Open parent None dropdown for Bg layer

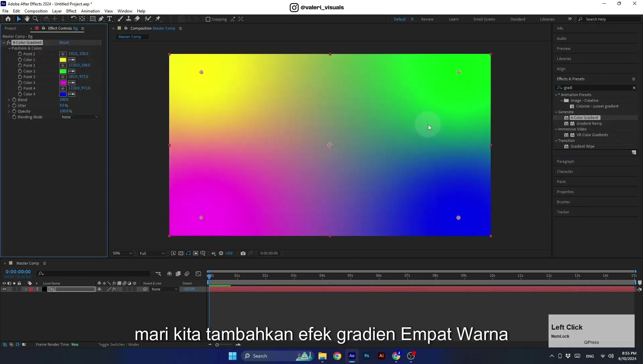164,289
